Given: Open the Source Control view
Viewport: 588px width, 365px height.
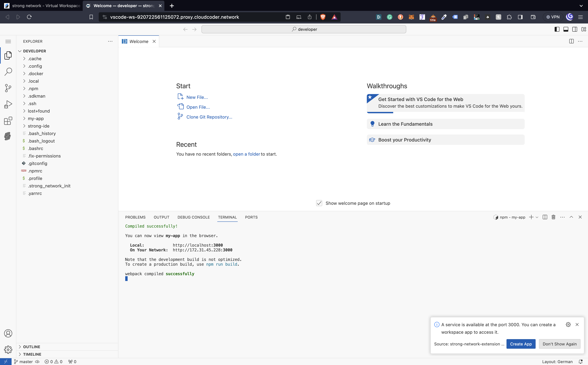Looking at the screenshot, I should pos(8,88).
